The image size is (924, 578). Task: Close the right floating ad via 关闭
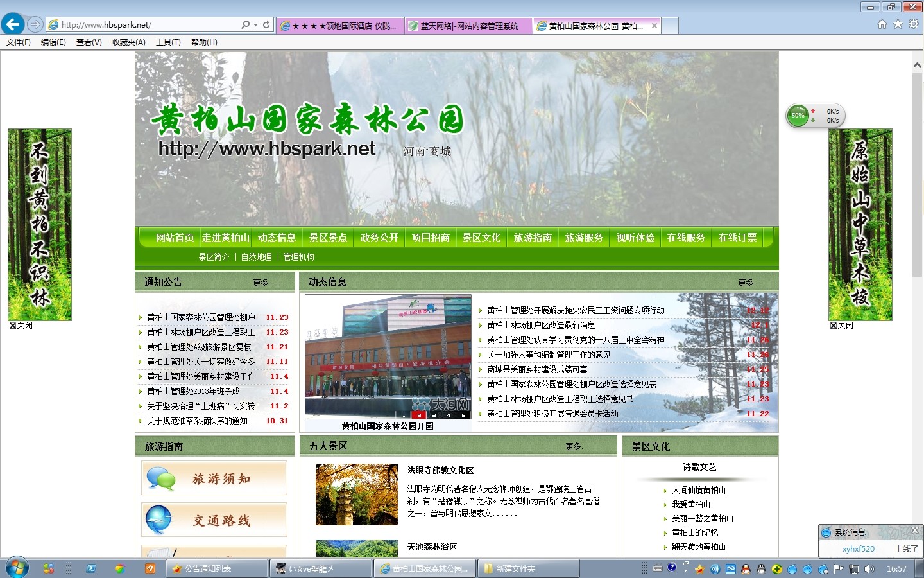click(841, 326)
